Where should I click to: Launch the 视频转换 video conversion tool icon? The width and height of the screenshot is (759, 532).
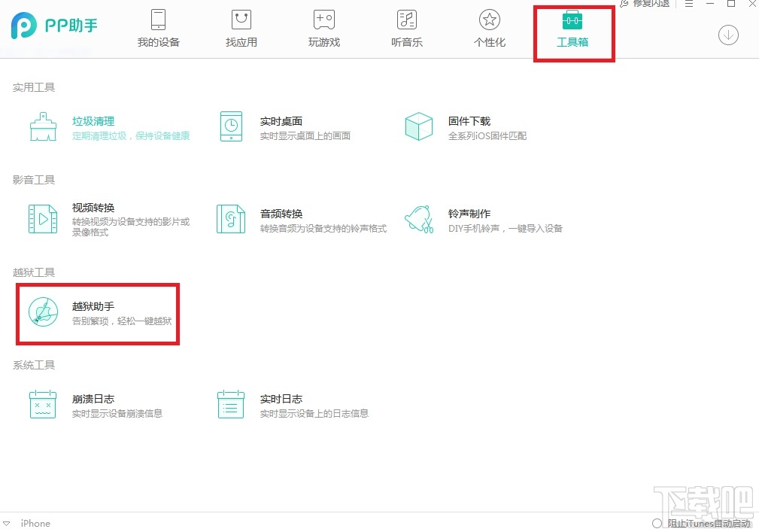click(x=42, y=219)
